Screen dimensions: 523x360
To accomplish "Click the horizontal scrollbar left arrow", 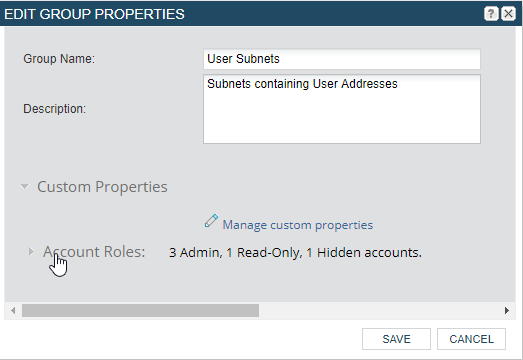I will pos(13,311).
